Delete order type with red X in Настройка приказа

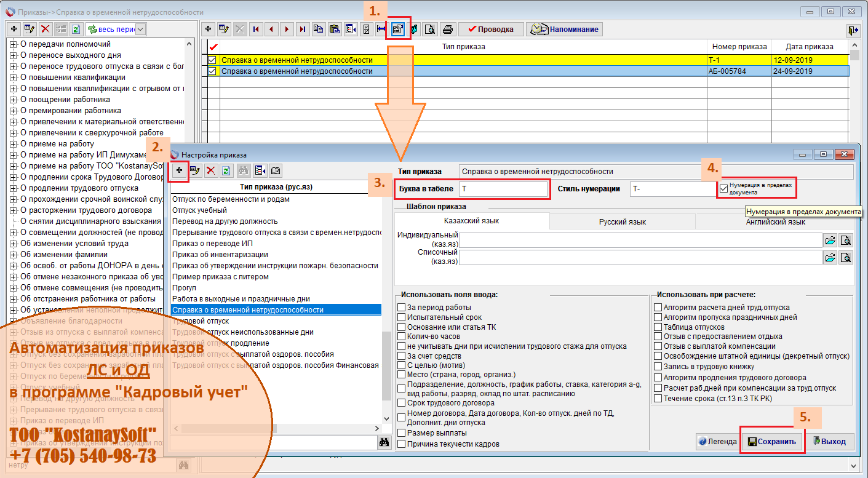tap(211, 170)
